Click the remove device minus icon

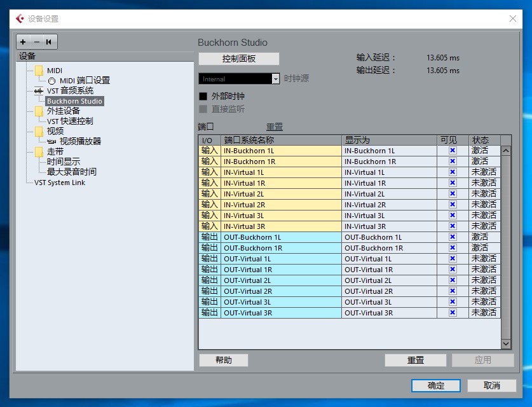click(x=37, y=42)
